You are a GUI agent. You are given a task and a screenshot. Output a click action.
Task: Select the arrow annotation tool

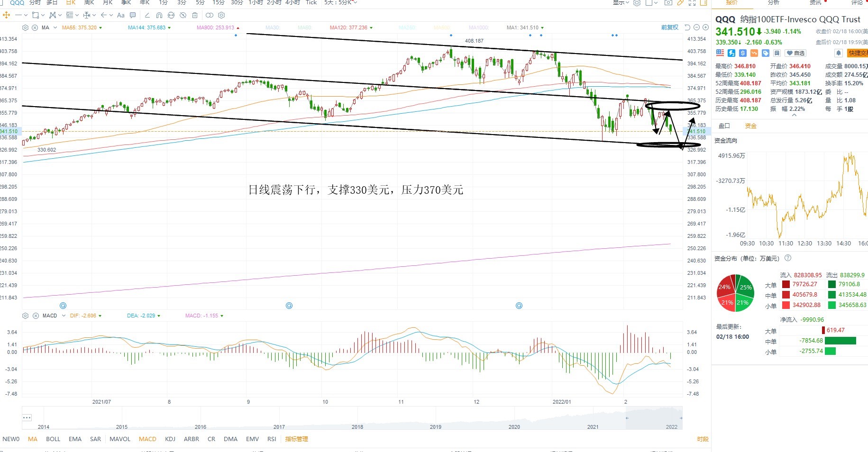[x=104, y=15]
